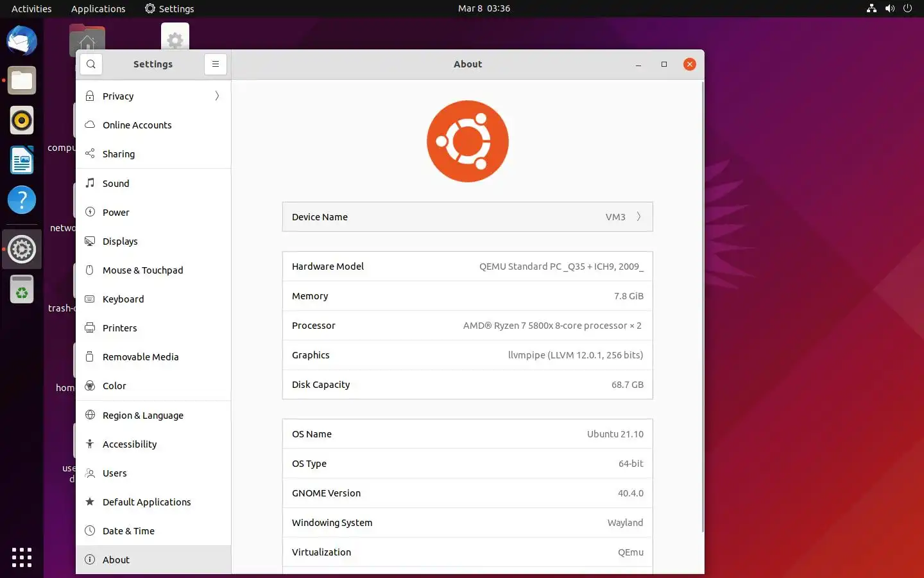Switch to Keyboard panel
924x578 pixels.
(x=153, y=299)
